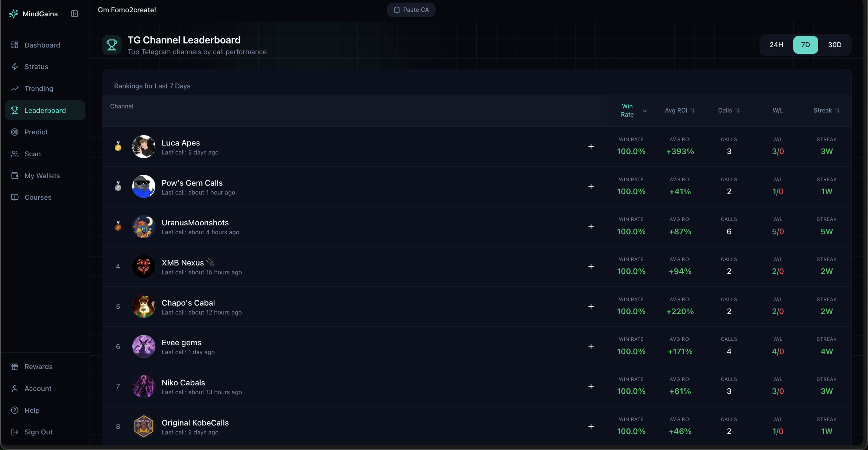Open the Rewards gift icon
Screen dimensions: 868x450
click(15, 366)
